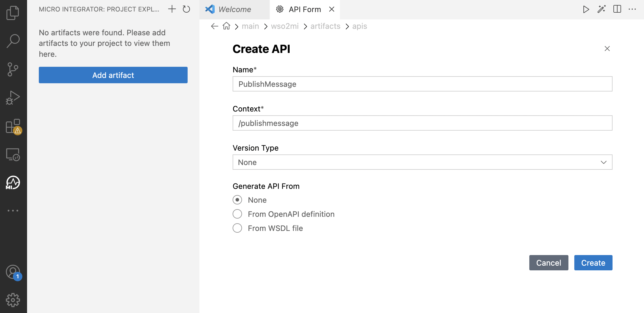This screenshot has height=313, width=644.
Task: Open Remote Explorer icon
Action: click(13, 154)
